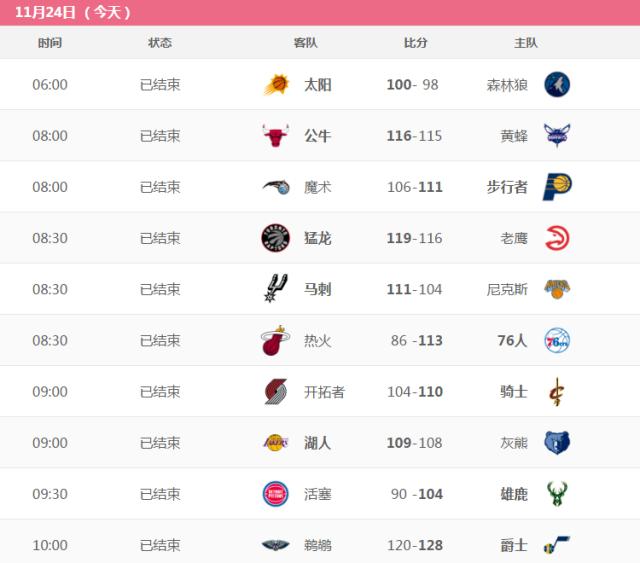Click the Indiana Pacers logo

pos(557,187)
